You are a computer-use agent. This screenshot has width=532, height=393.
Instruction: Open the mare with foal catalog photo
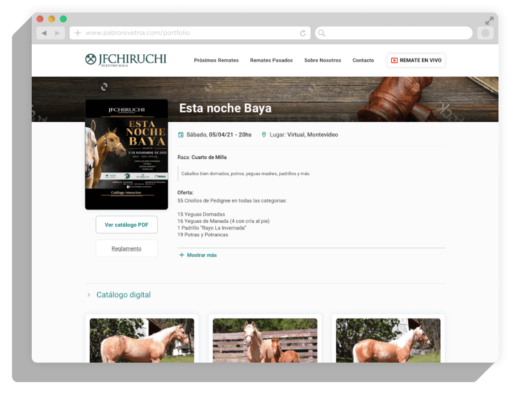coord(265,340)
